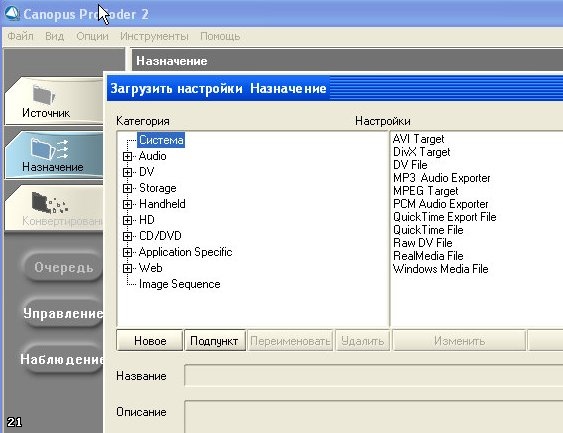Select the CD/DVD tree label
Screen dimensions: 563x433
click(x=160, y=236)
